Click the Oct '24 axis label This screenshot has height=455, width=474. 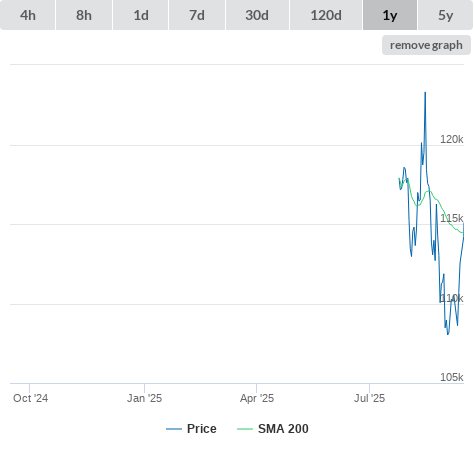point(30,398)
